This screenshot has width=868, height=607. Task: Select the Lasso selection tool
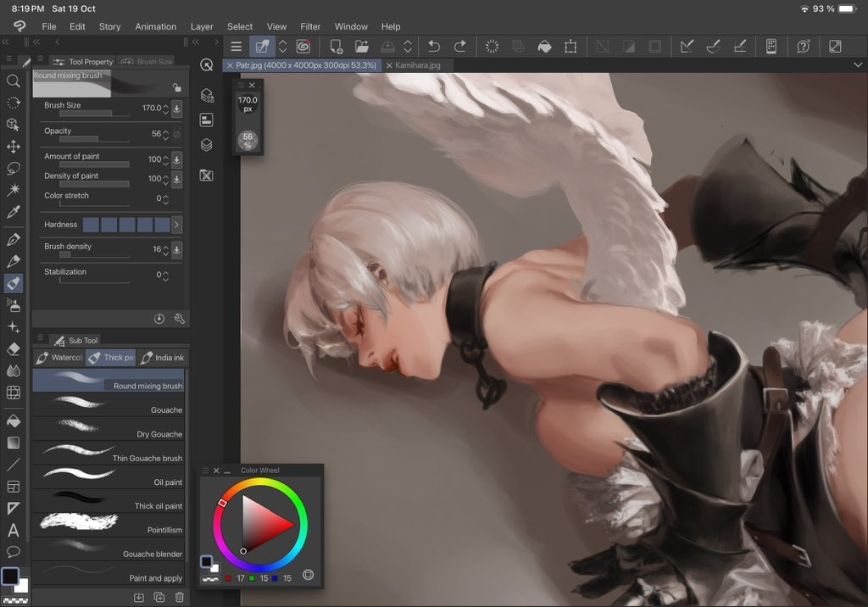14,169
